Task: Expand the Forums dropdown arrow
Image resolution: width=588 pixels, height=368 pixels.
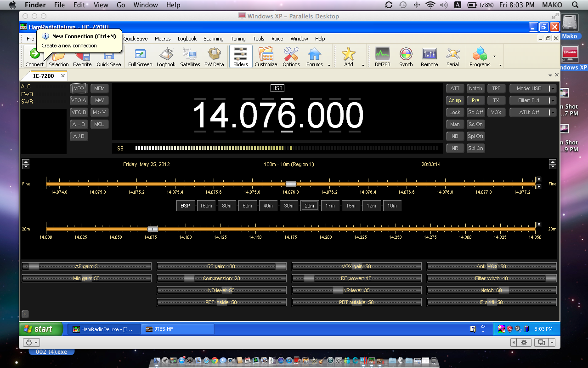Action: point(329,65)
